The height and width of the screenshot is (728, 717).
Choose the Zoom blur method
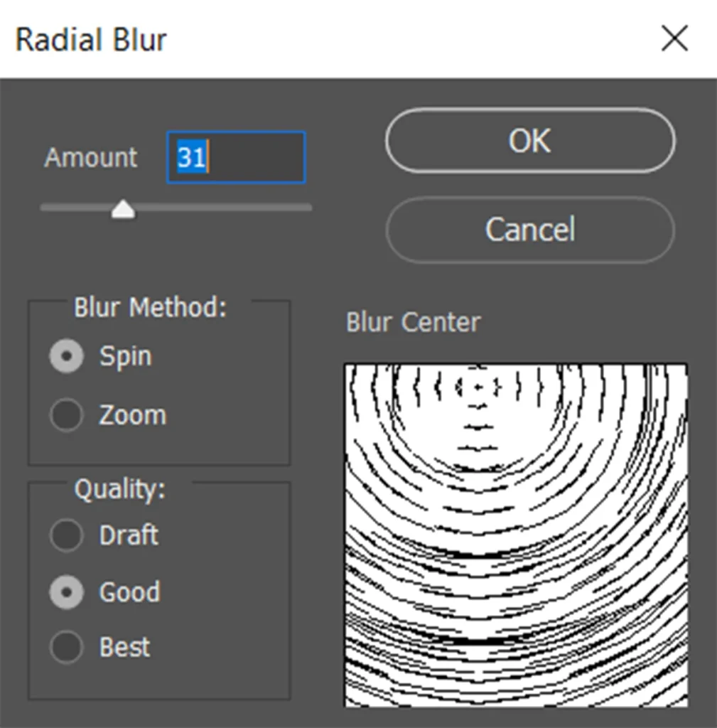coord(66,415)
